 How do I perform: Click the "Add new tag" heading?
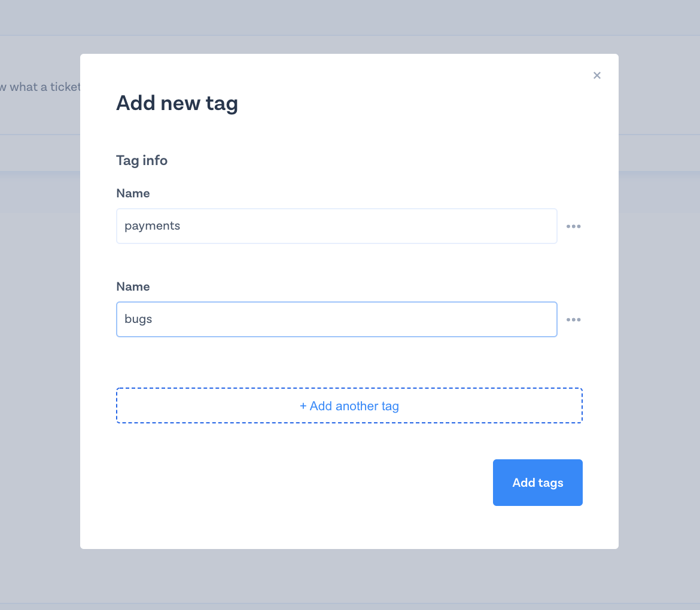(x=176, y=103)
